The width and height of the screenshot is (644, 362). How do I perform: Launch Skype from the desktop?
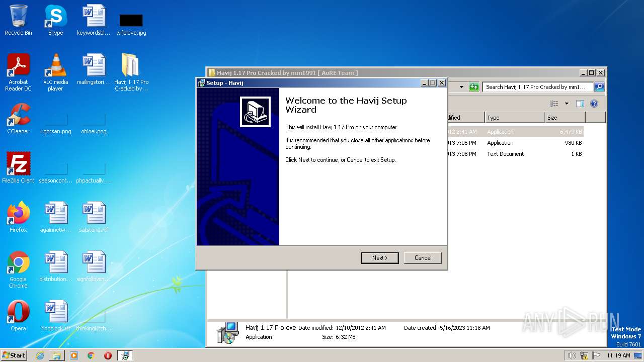point(55,20)
